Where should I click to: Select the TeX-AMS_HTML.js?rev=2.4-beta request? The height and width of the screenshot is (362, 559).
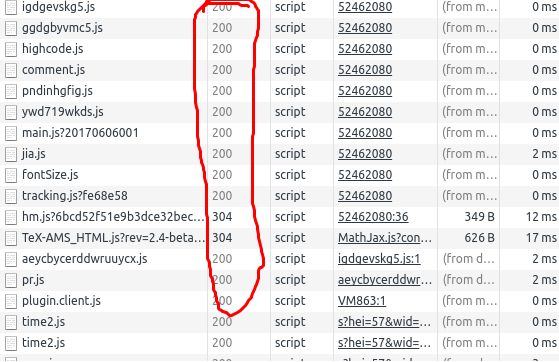click(280, 238)
